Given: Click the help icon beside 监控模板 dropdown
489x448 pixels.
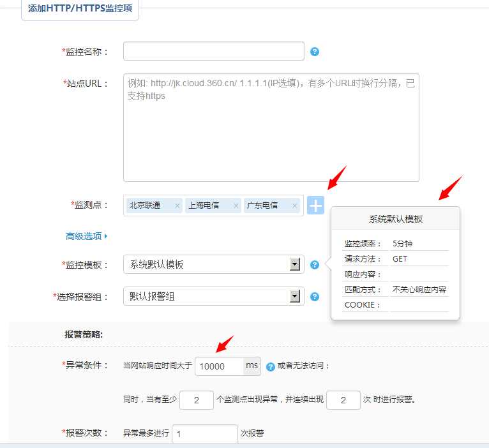Looking at the screenshot, I should [314, 265].
